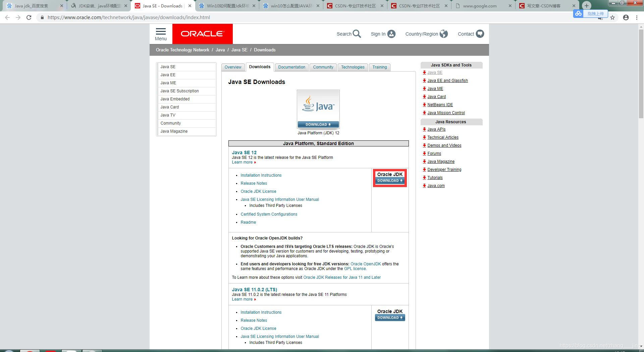
Task: Open Demos and Videos link
Action: 444,145
